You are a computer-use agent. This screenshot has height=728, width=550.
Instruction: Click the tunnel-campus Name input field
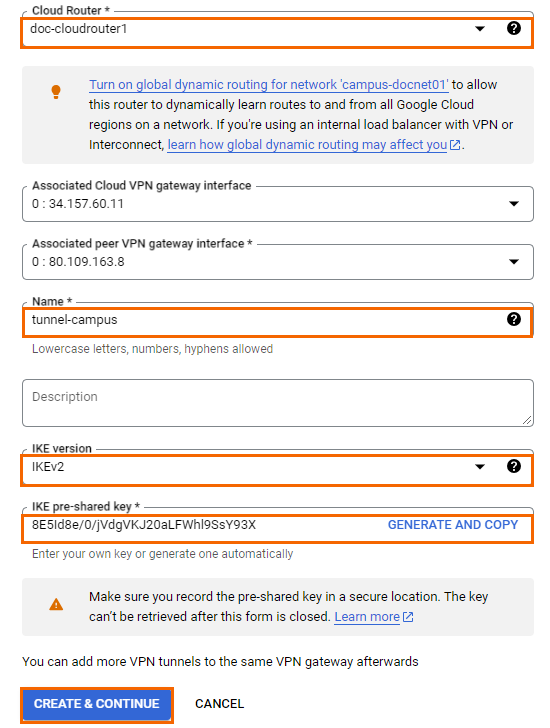click(x=265, y=320)
